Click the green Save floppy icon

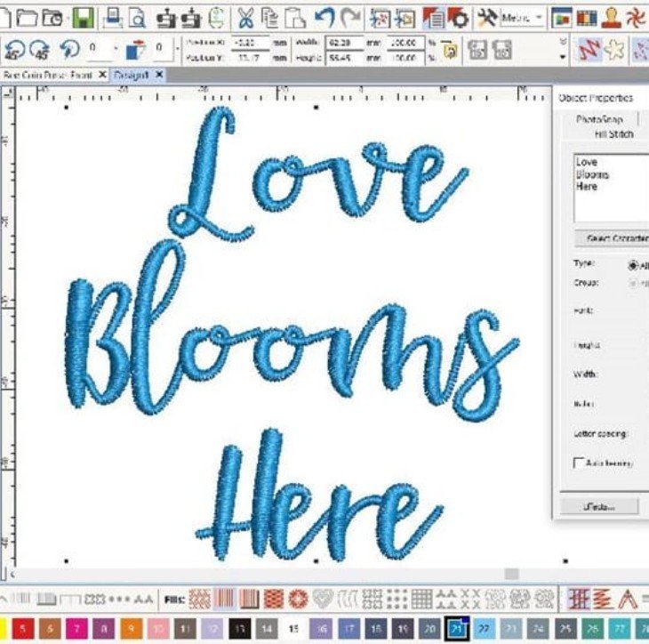[x=84, y=18]
